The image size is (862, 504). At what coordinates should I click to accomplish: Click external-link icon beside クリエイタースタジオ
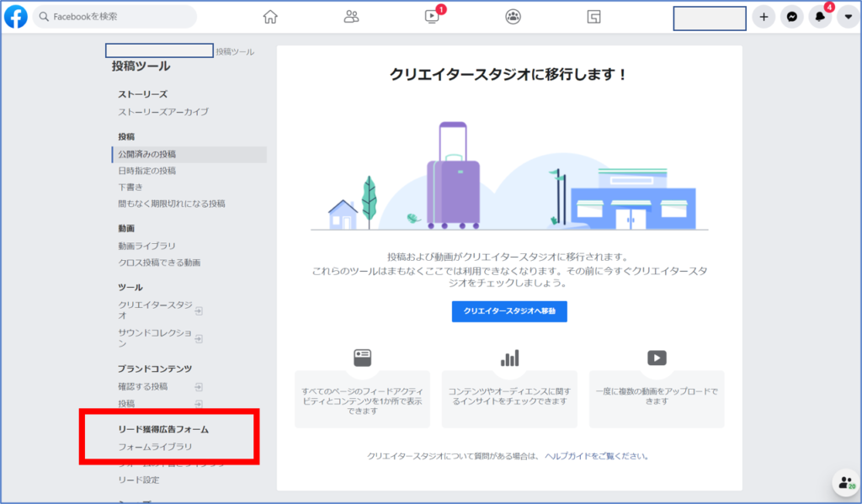(199, 311)
